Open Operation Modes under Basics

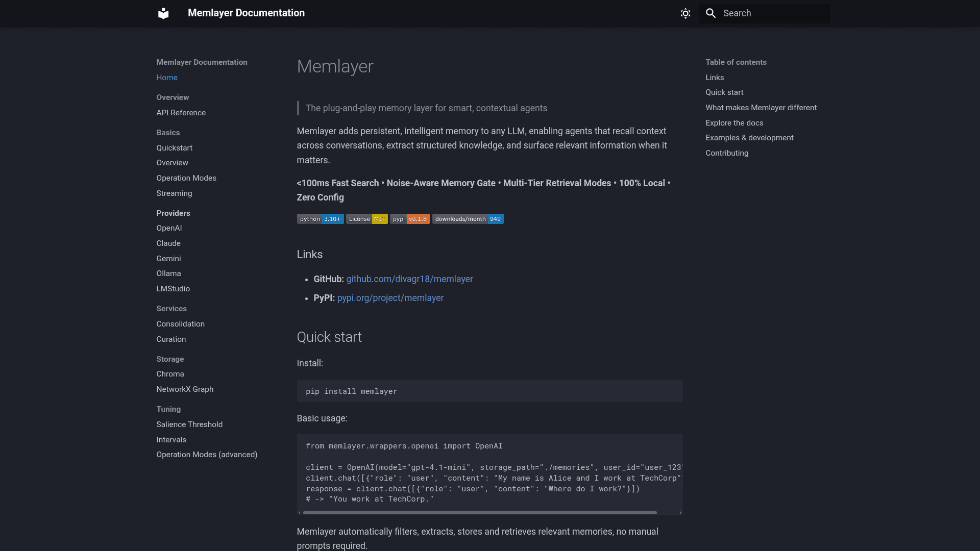186,178
